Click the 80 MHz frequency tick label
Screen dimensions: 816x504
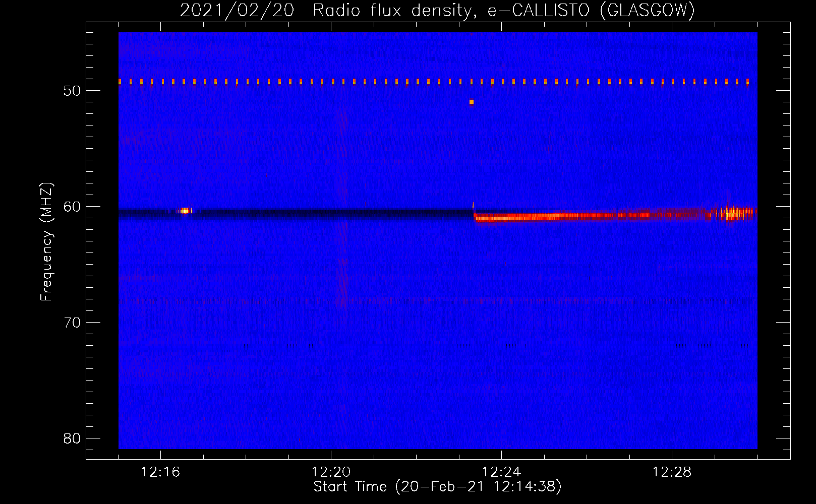72,438
